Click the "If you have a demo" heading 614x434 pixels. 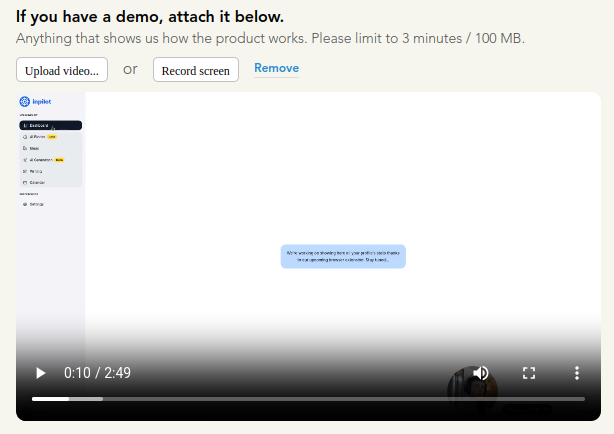coord(150,17)
